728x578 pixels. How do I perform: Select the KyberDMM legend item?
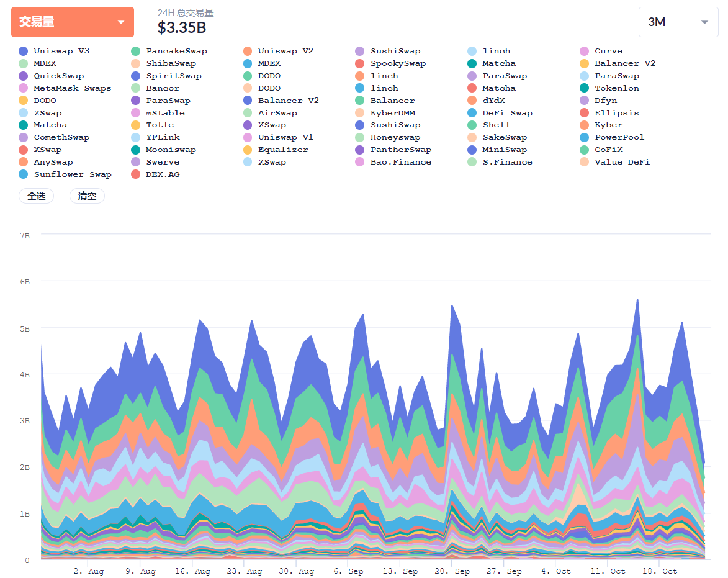pos(385,113)
